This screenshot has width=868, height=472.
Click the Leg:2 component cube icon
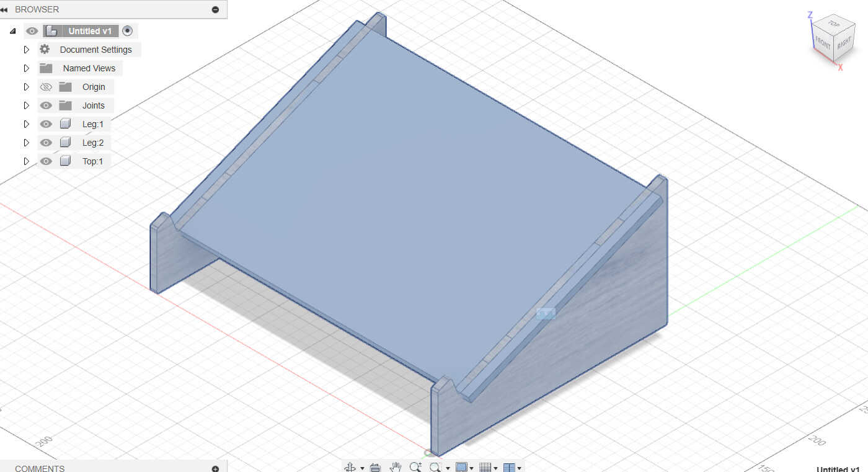coord(65,143)
